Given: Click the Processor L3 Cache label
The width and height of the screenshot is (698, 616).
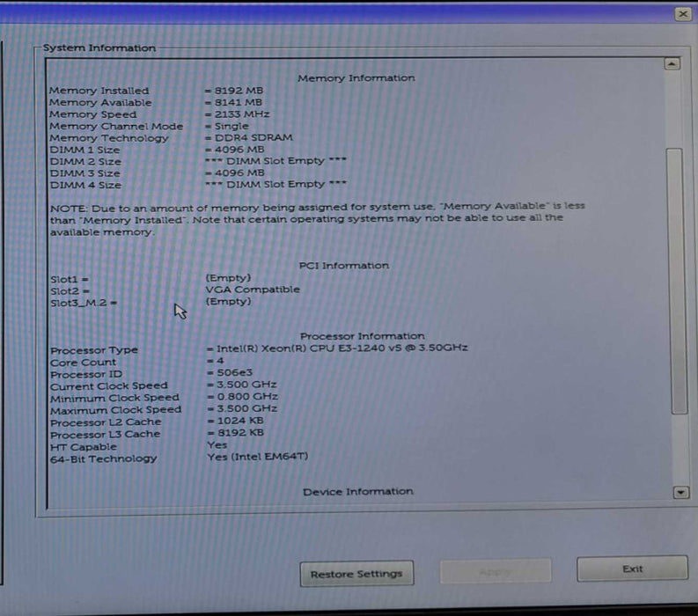Looking at the screenshot, I should coord(105,435).
